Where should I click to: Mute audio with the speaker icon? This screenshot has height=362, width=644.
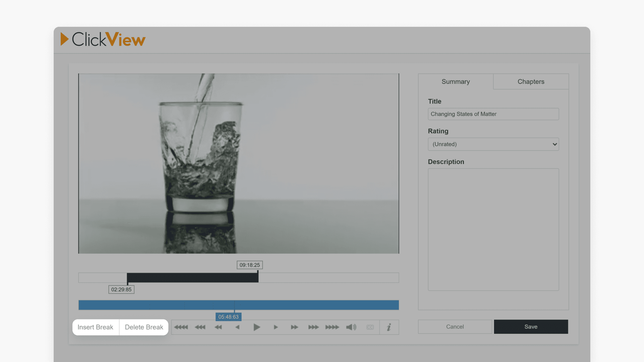351,327
